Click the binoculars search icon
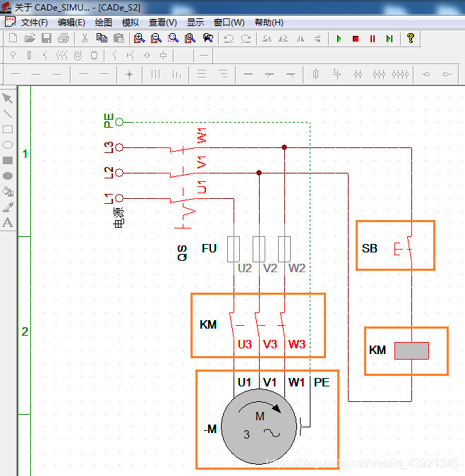 tap(207, 39)
